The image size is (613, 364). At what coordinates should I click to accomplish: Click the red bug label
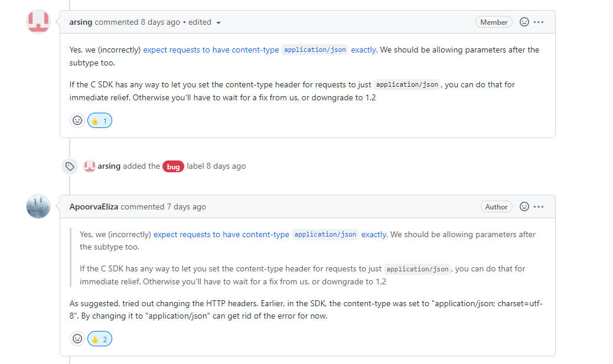coord(173,167)
